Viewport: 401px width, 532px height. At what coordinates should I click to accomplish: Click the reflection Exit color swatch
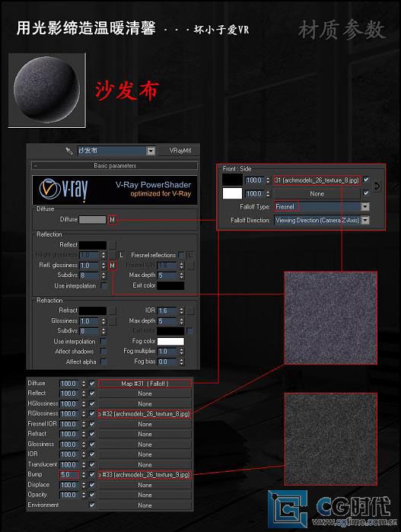point(170,285)
